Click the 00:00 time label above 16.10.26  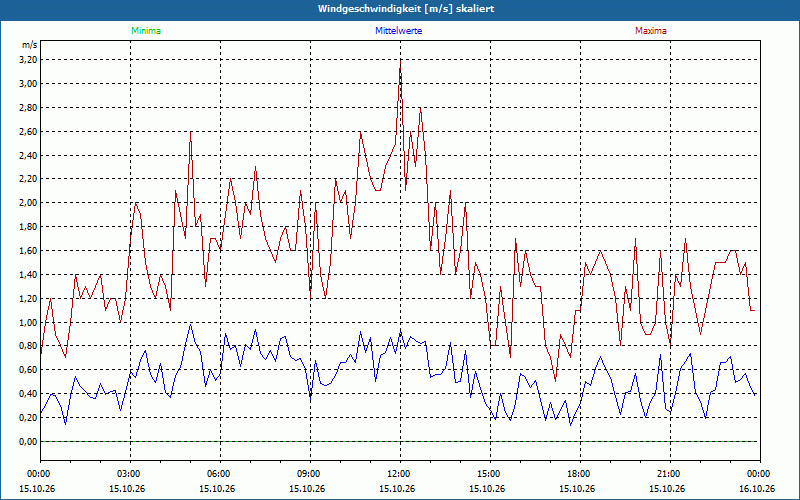[760, 474]
